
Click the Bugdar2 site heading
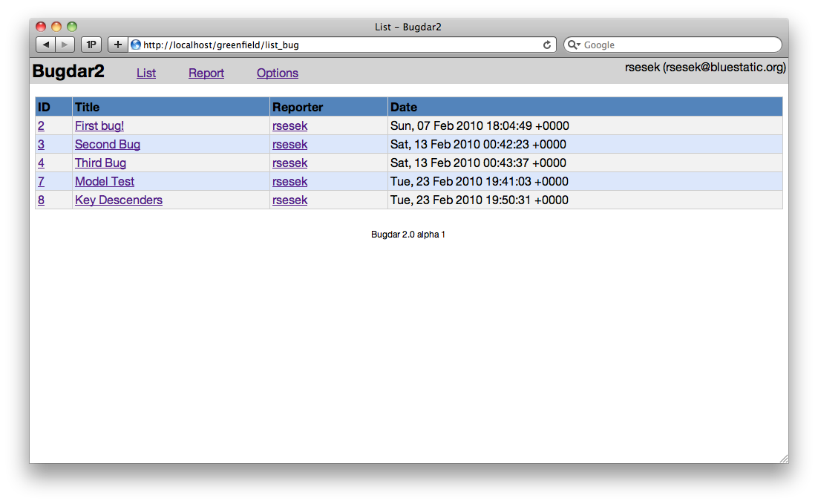pos(68,72)
